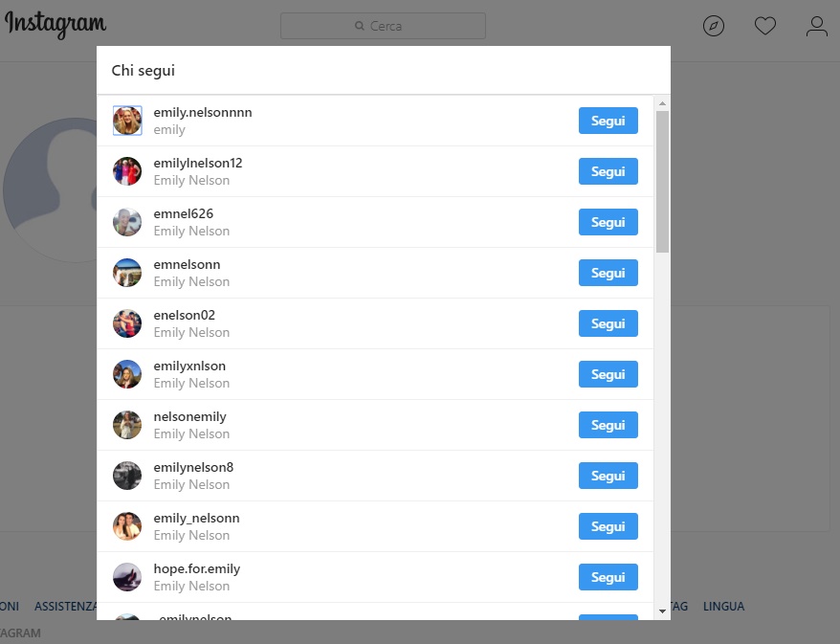Open emilylnelson12 avatar thumbnail
Viewport: 840px width, 644px height.
coord(127,171)
